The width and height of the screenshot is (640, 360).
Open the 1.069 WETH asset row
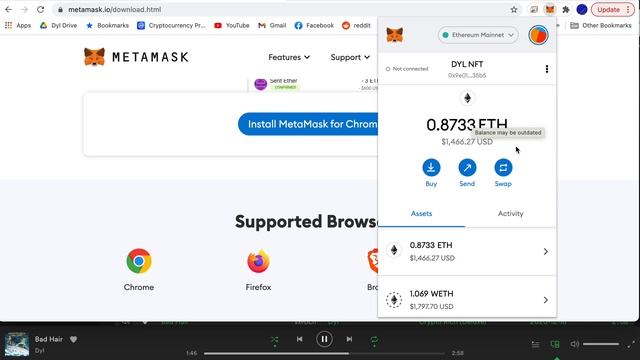pos(467,300)
